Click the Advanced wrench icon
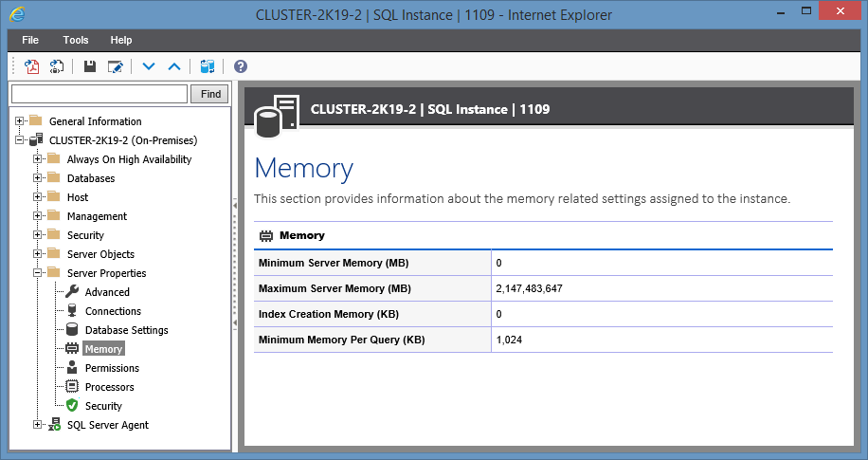Screen dimensions: 868x460 72,291
